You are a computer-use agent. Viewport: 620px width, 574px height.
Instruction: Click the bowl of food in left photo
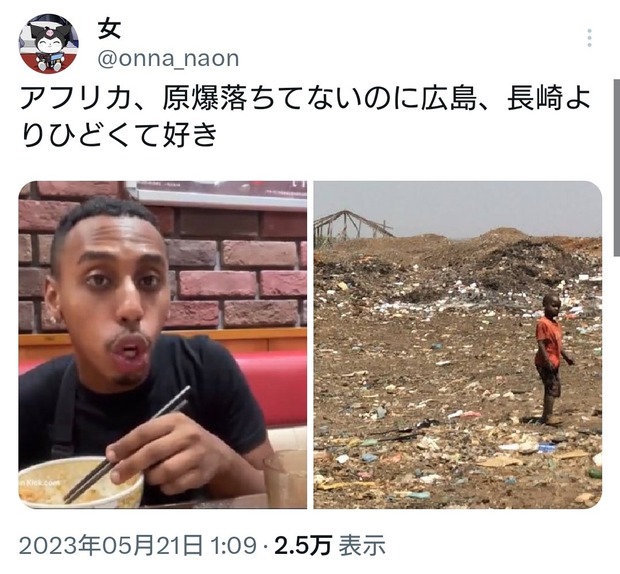(x=81, y=482)
